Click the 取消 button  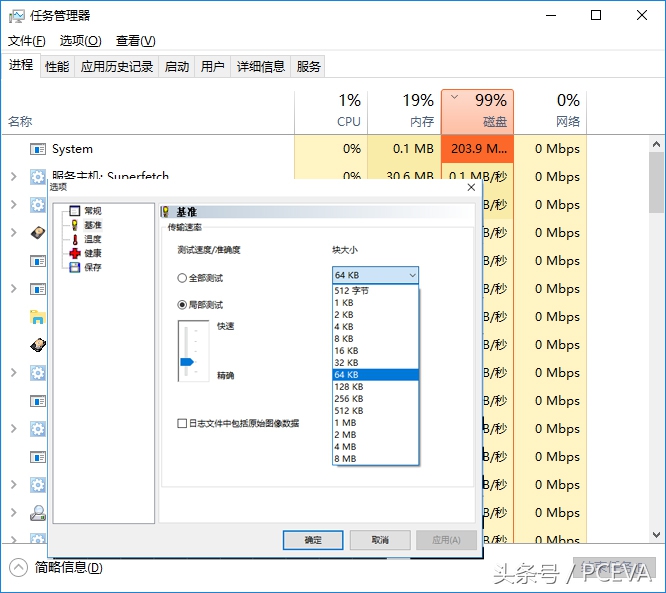[380, 540]
